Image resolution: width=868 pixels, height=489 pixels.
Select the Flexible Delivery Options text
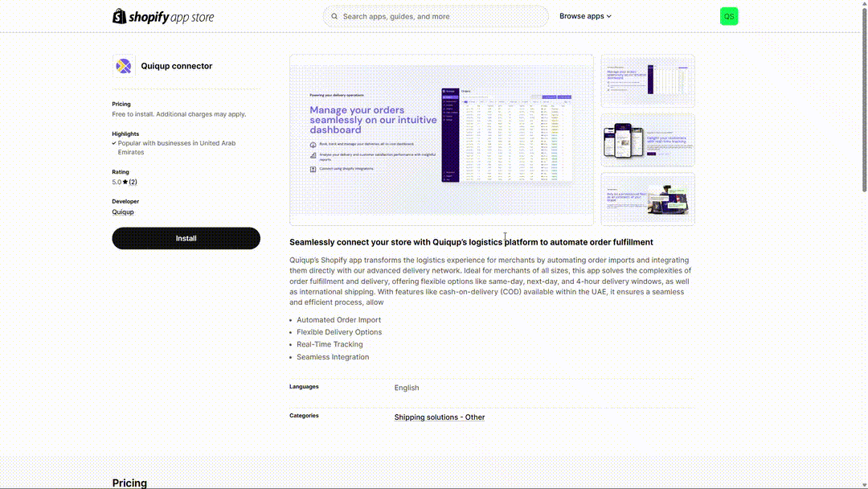[339, 331]
